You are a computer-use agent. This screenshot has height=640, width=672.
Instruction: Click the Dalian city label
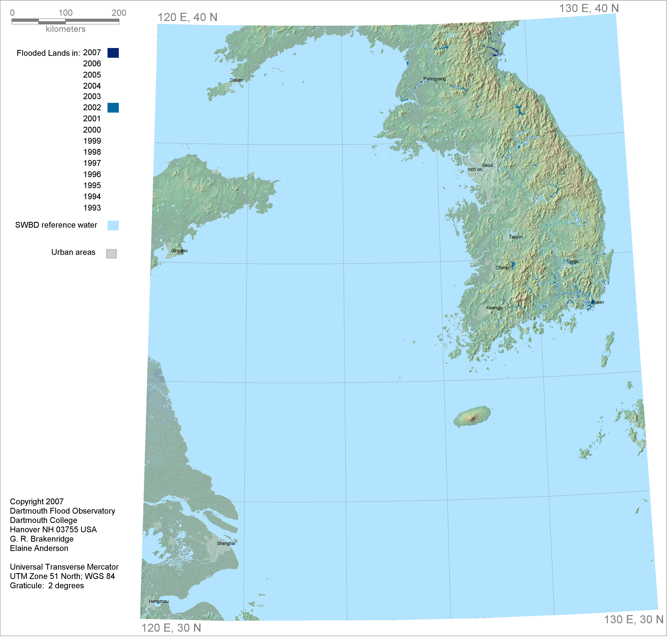pyautogui.click(x=236, y=80)
